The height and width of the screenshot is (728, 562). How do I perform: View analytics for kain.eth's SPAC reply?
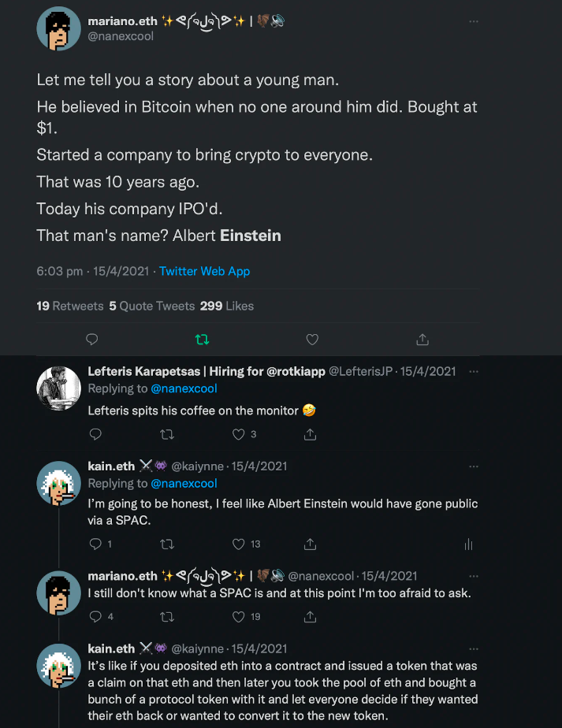click(468, 544)
